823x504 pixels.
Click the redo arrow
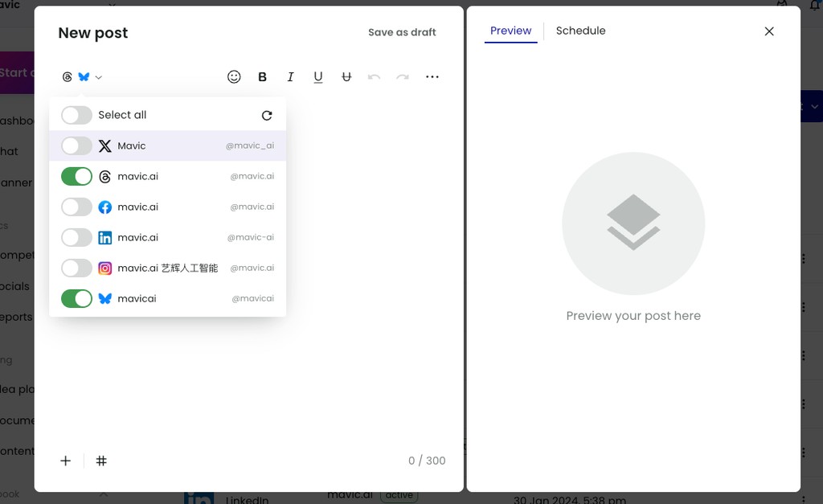(x=403, y=77)
